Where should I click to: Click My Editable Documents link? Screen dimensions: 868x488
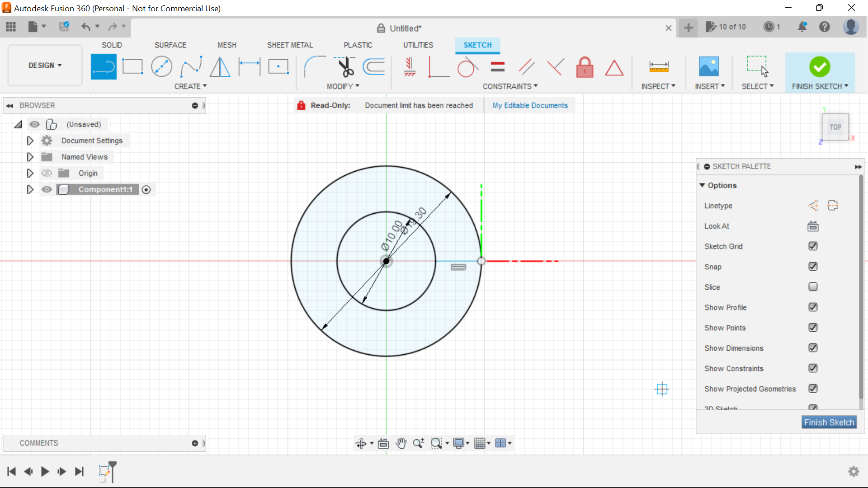[x=530, y=105]
